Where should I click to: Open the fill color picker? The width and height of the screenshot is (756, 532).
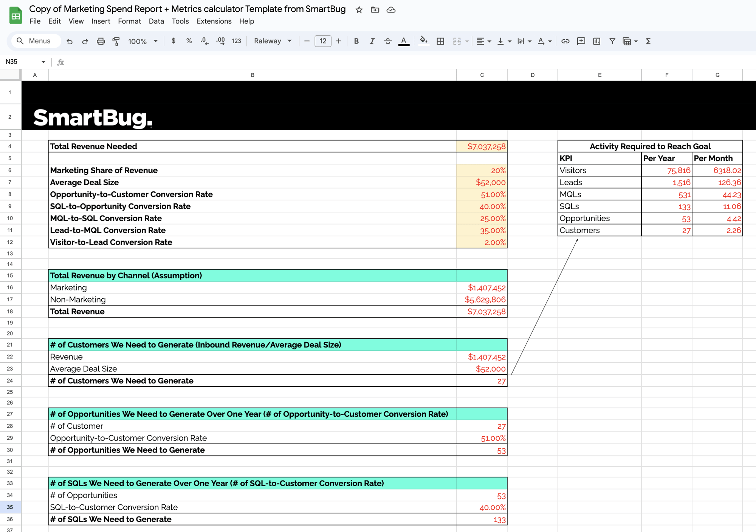click(x=424, y=41)
